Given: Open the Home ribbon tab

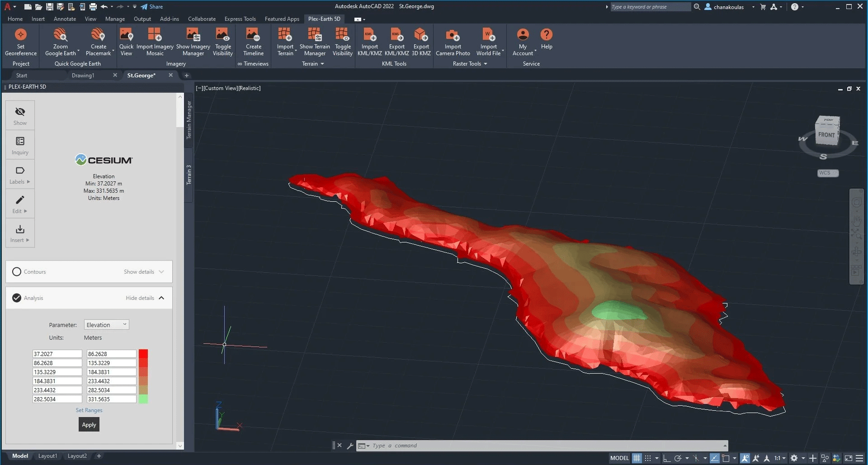Looking at the screenshot, I should 15,19.
